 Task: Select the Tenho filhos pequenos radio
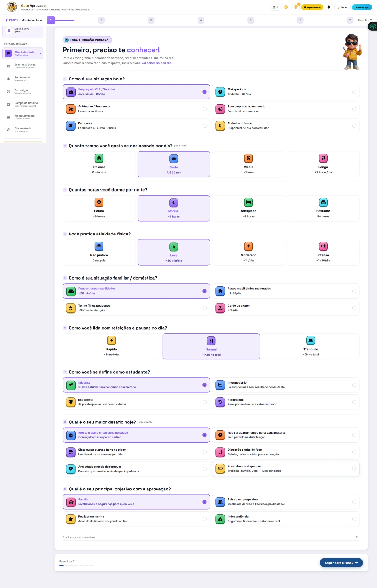coord(205,308)
